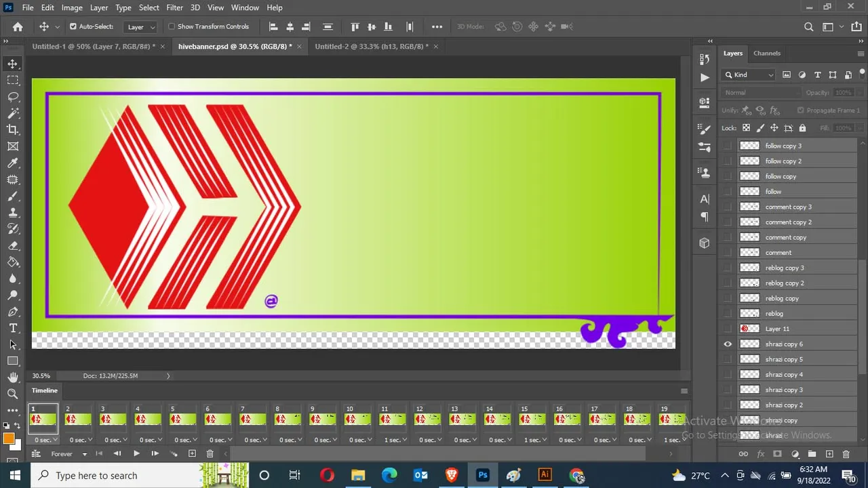Image resolution: width=868 pixels, height=488 pixels.
Task: Select the Brush tool
Action: pyautogui.click(x=13, y=196)
